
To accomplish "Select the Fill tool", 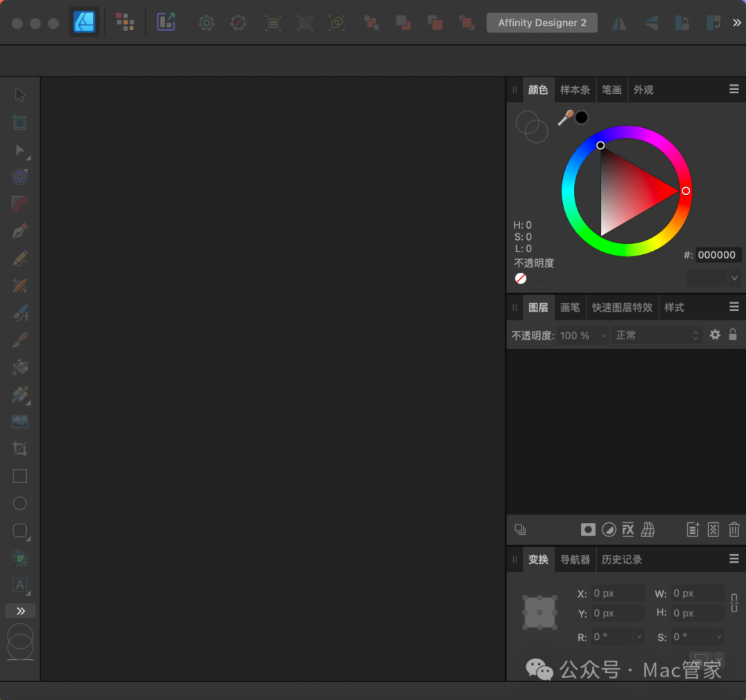I will 20,367.
